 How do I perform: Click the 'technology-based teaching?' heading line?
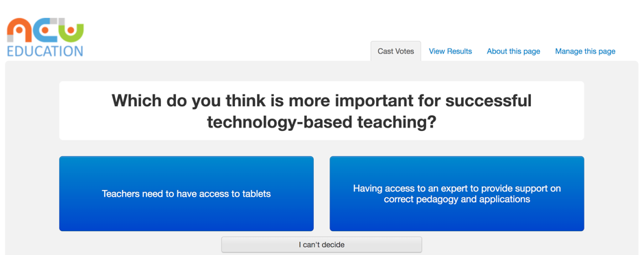pyautogui.click(x=321, y=121)
